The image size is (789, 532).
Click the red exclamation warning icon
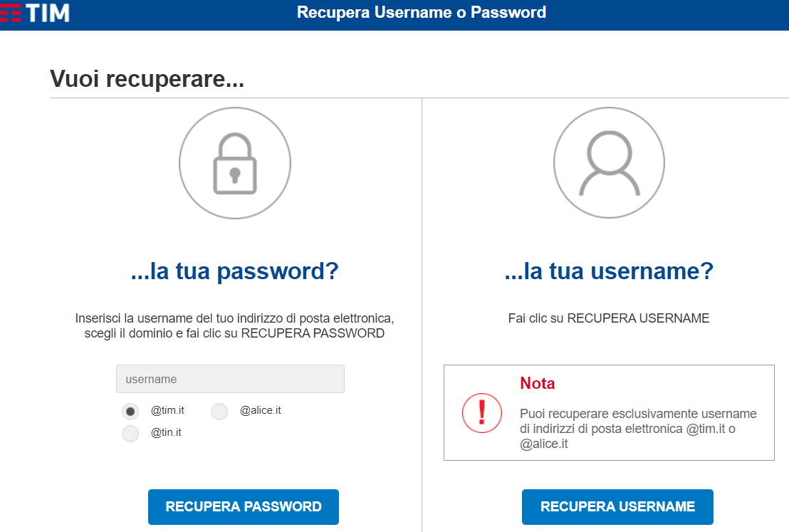[x=482, y=412]
